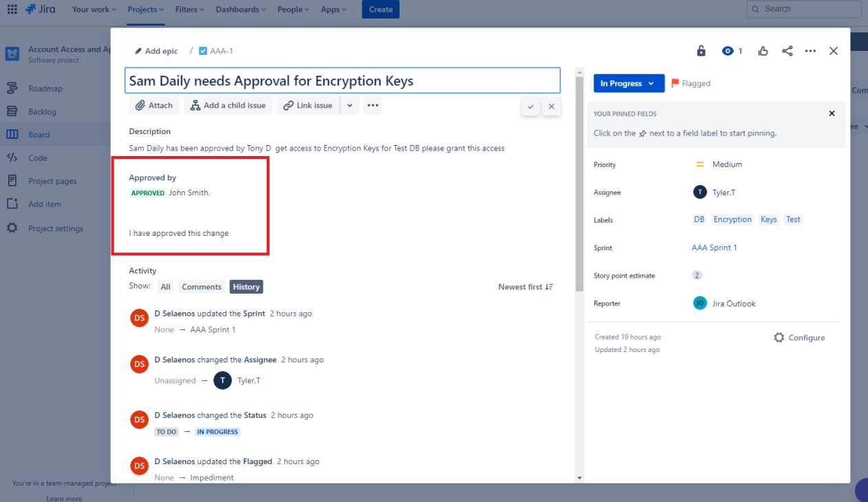868x502 pixels.
Task: Lock the issue using the padlock icon
Action: pos(700,50)
